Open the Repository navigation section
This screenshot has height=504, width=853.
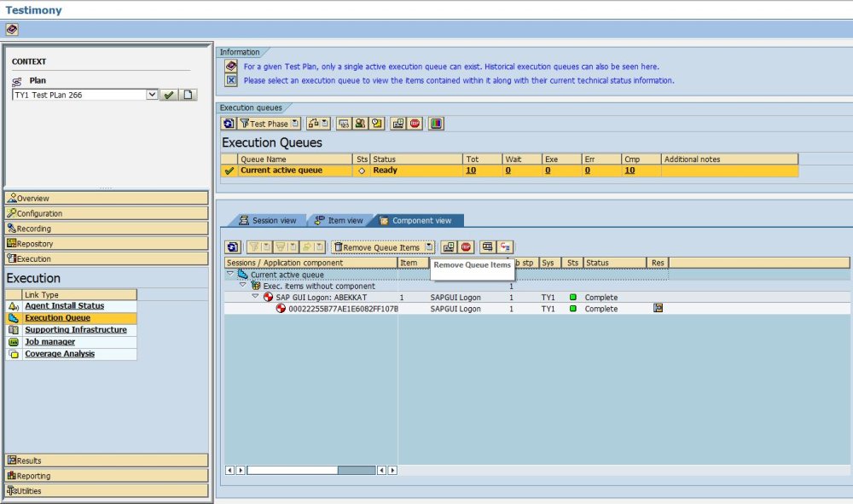click(107, 244)
